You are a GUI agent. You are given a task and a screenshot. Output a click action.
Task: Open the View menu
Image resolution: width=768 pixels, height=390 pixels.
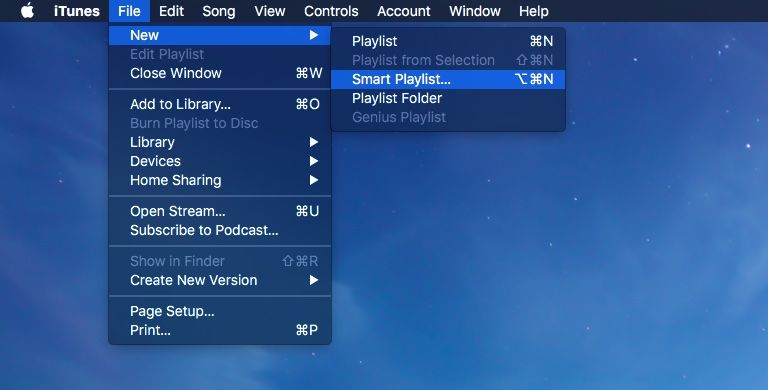(270, 11)
